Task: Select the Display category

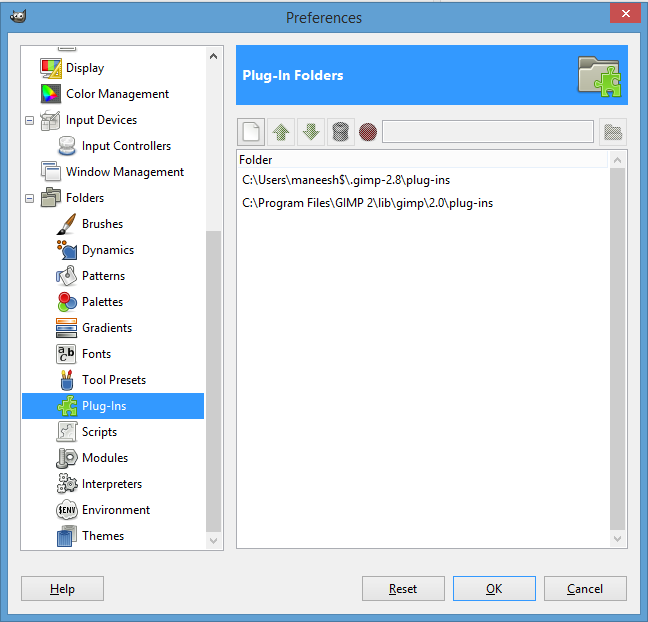Action: (x=85, y=68)
